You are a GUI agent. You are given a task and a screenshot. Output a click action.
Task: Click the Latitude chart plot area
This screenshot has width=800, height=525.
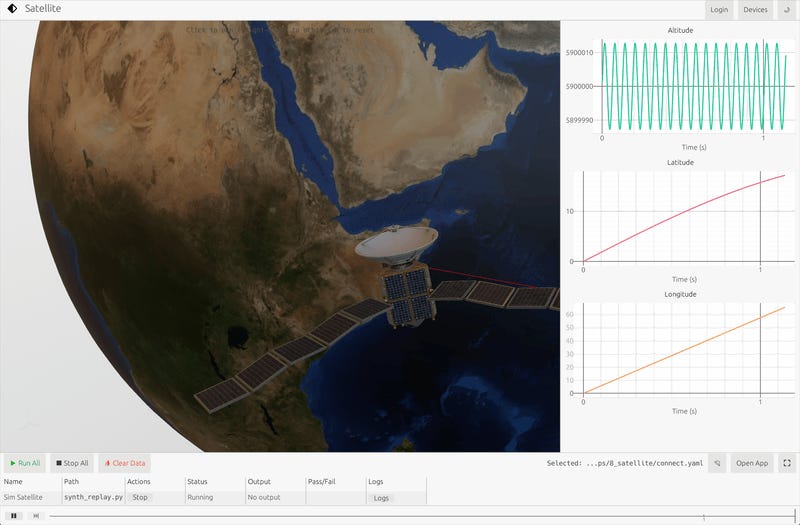click(x=688, y=218)
